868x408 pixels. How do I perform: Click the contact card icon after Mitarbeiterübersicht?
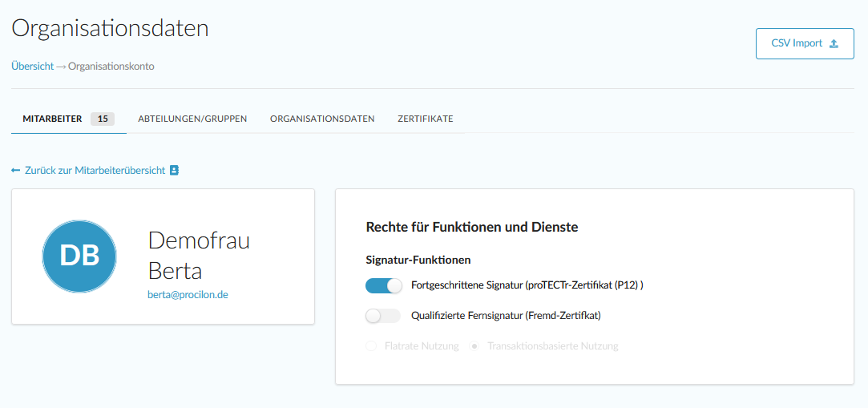click(175, 171)
